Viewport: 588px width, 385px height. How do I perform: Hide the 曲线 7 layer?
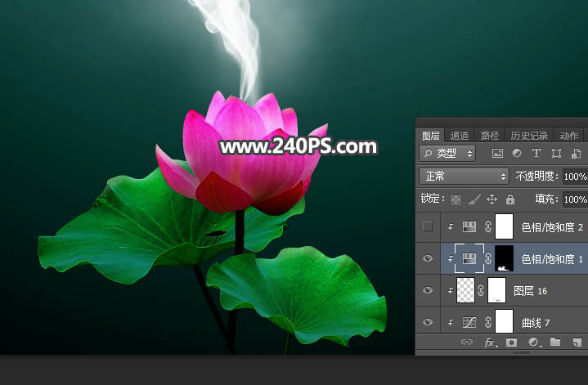point(426,322)
